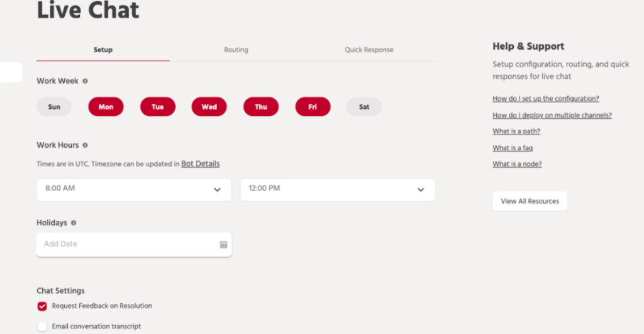Screen dimensions: 644x334
Task: Click the Add Date holidays input field
Action: coord(126,245)
